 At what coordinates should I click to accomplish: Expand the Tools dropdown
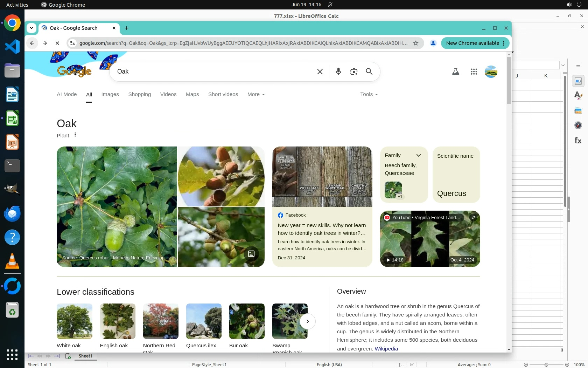click(369, 94)
